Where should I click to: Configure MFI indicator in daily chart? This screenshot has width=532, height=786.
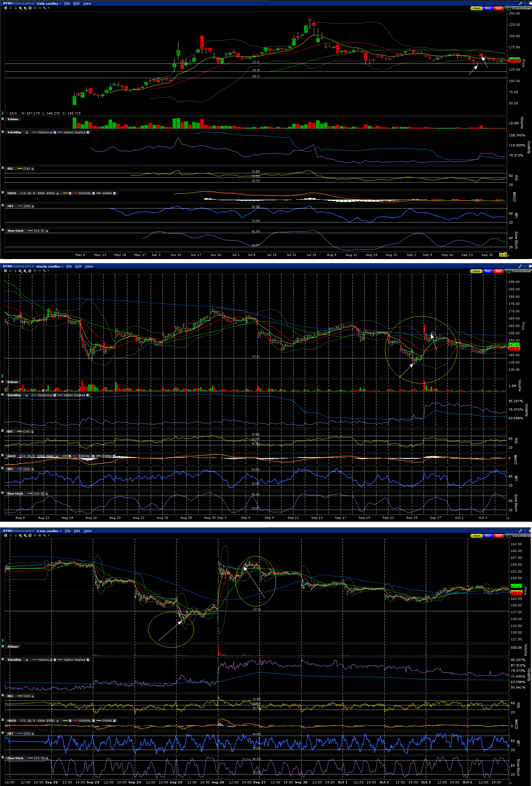pyautogui.click(x=33, y=206)
